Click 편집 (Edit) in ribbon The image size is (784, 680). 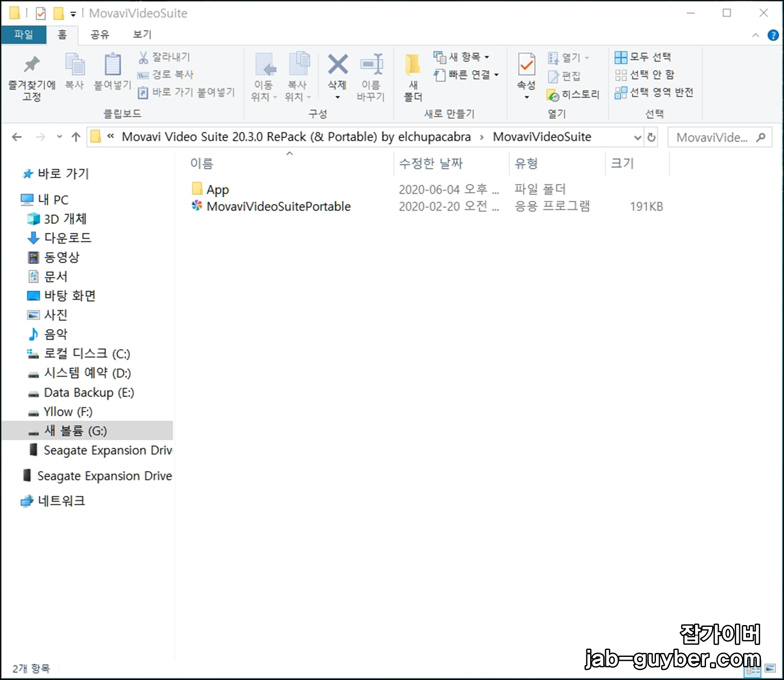tap(564, 76)
